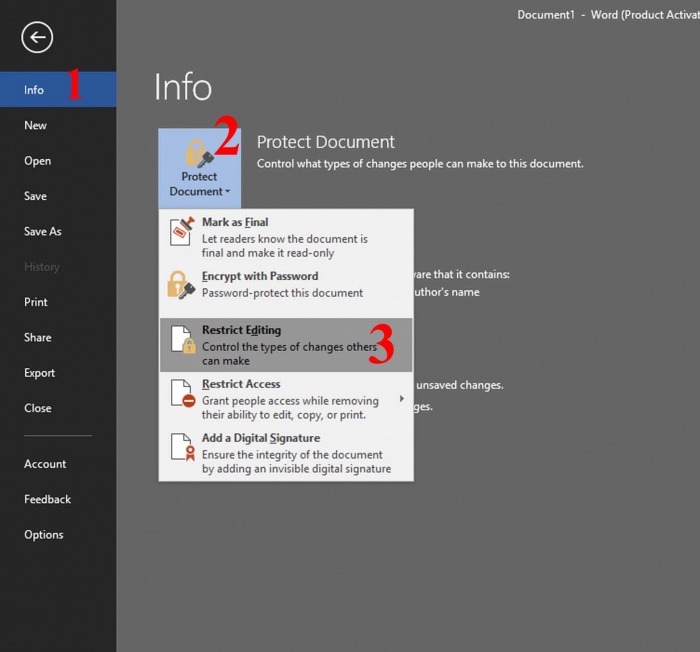Choose the Share option

(x=38, y=337)
